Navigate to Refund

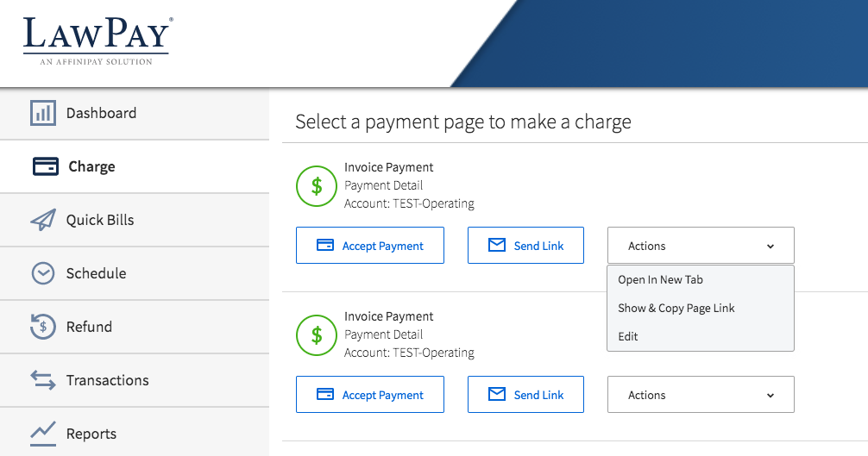tap(135, 327)
